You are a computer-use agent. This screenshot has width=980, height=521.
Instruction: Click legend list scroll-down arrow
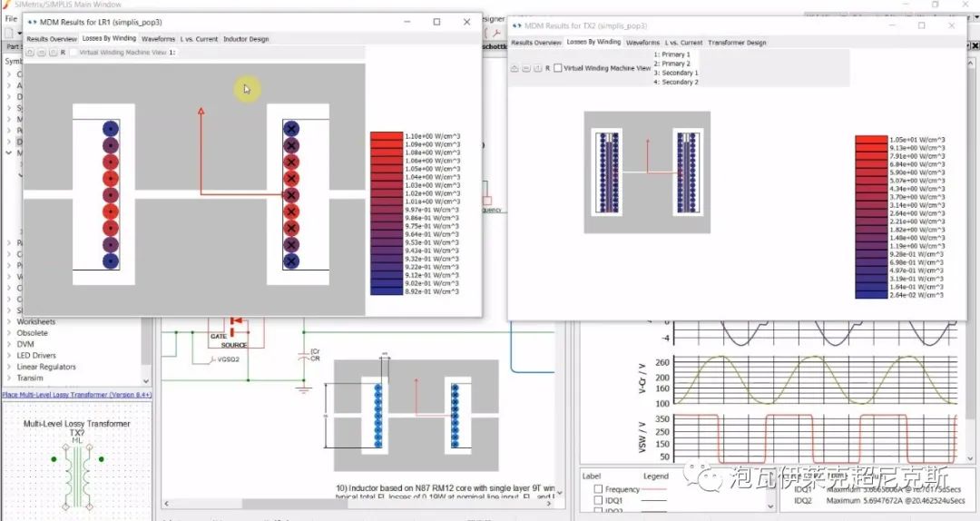(770, 506)
